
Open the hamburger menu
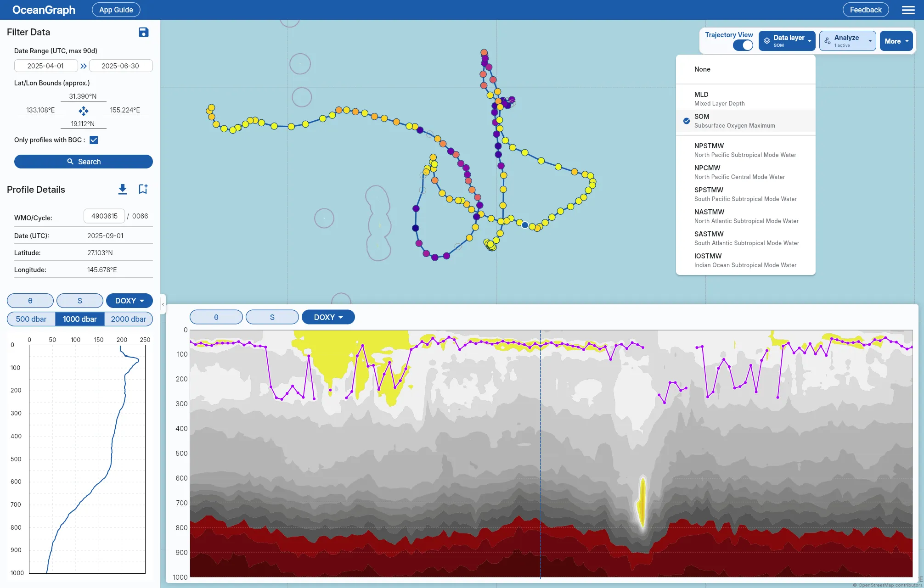click(x=908, y=10)
